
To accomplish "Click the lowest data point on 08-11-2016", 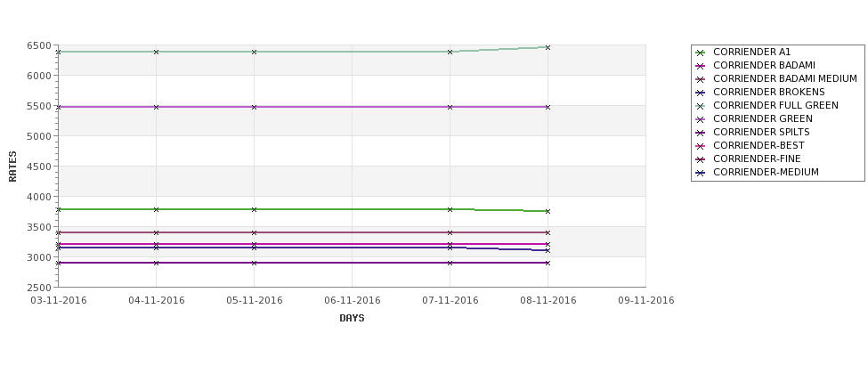I will [x=548, y=263].
